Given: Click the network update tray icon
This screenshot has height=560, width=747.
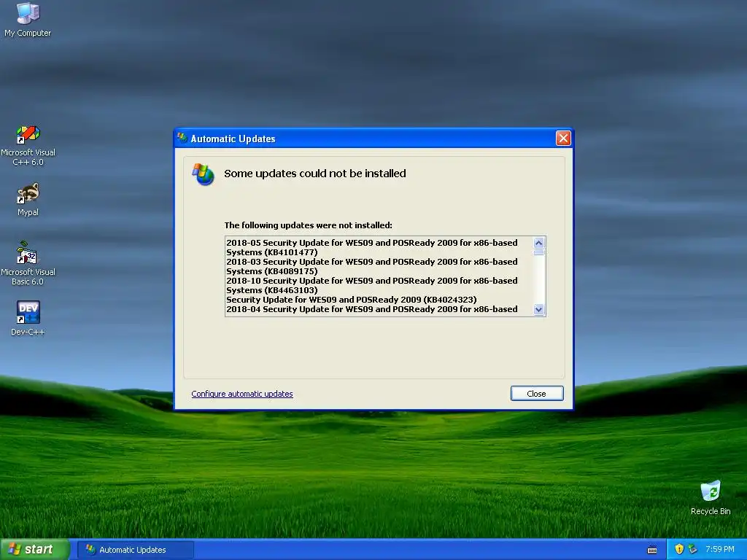Looking at the screenshot, I should click(693, 549).
